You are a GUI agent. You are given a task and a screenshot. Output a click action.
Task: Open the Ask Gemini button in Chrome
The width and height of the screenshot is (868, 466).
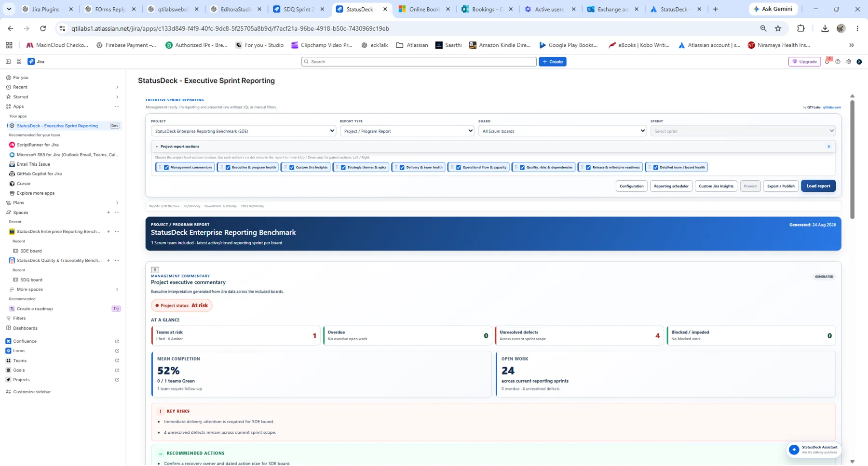pyautogui.click(x=773, y=9)
